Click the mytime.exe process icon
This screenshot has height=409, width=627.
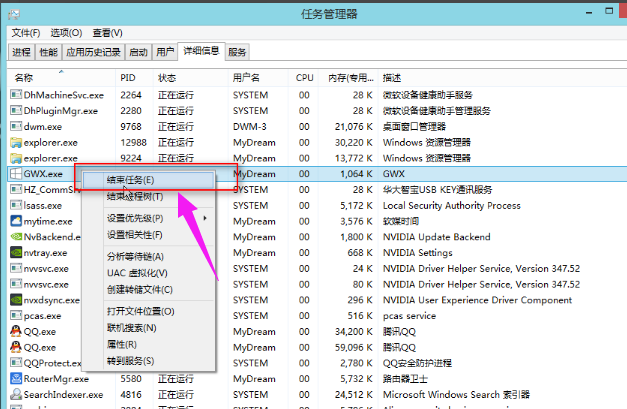(16, 221)
